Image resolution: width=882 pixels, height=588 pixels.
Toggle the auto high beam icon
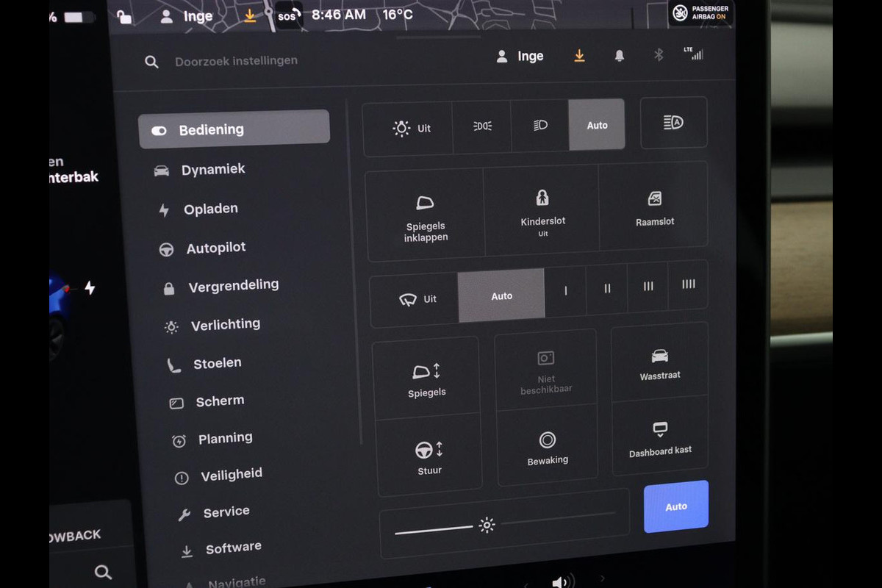click(x=673, y=123)
